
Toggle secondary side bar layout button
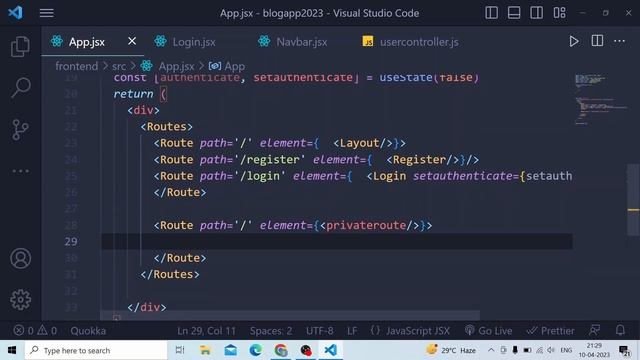[x=536, y=13]
